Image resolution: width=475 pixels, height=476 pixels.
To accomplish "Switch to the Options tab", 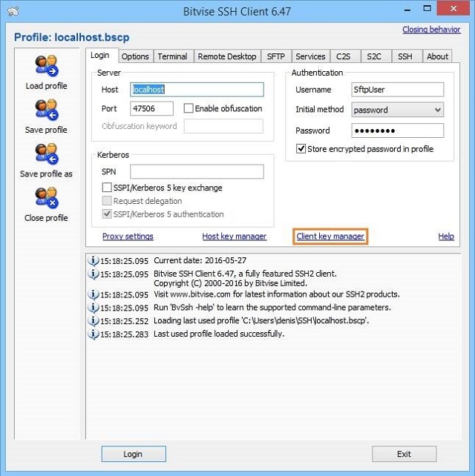I will point(135,56).
